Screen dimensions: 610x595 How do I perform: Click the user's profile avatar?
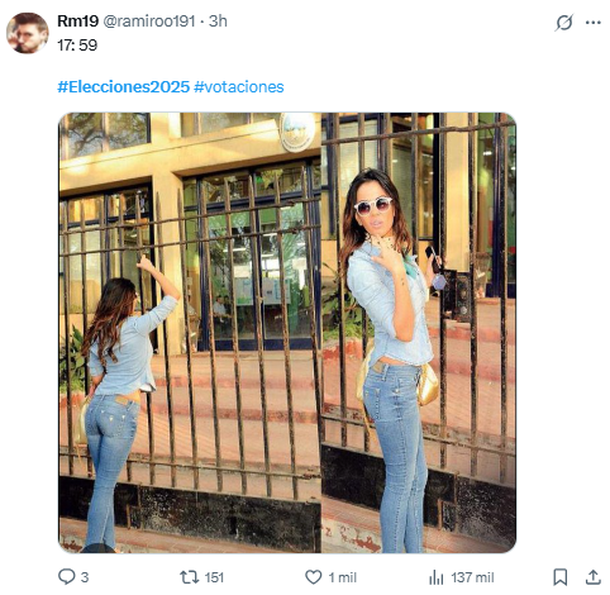click(x=27, y=33)
